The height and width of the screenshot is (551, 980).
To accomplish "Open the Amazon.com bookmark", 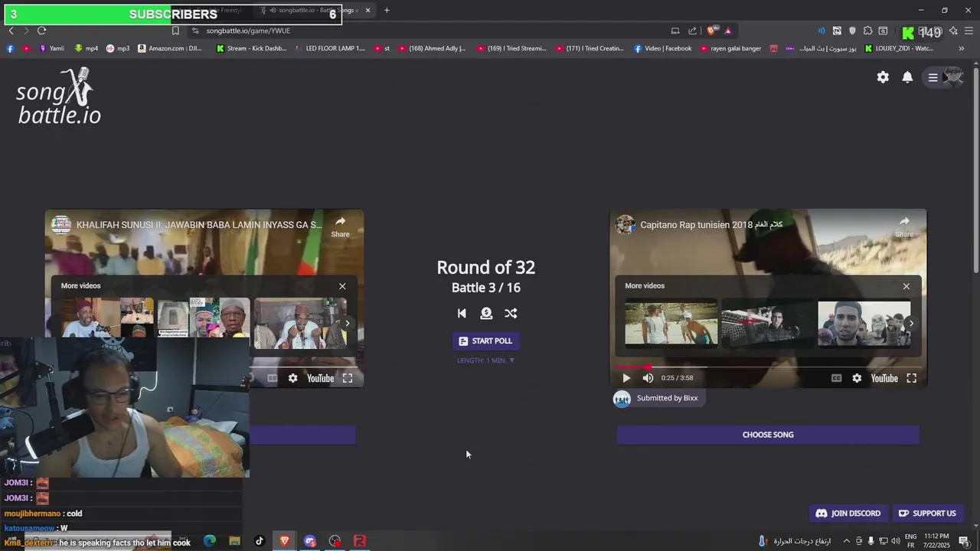I will [x=170, y=48].
